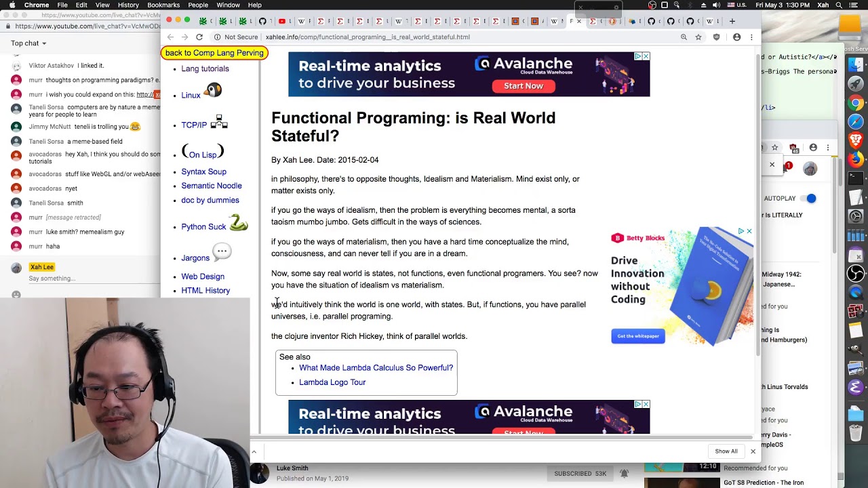Image resolution: width=868 pixels, height=488 pixels.
Task: Open a new tab with the plus icon
Action: coord(732,21)
